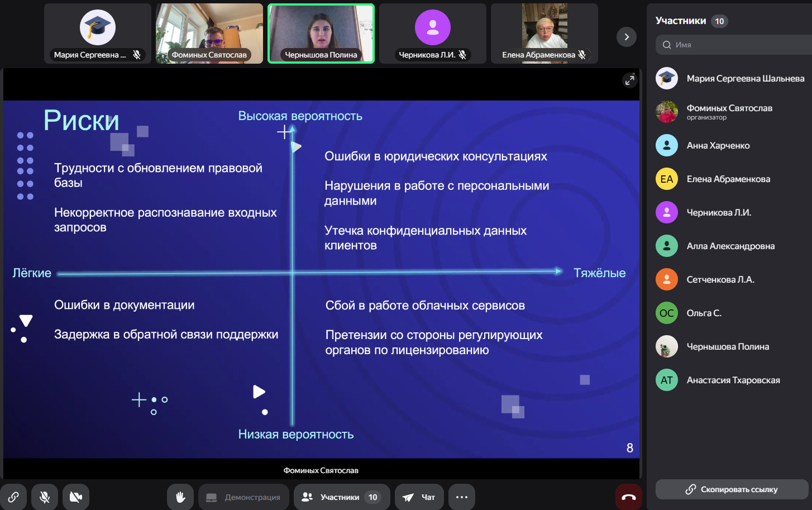Toggle the camera on/off button

(x=76, y=497)
